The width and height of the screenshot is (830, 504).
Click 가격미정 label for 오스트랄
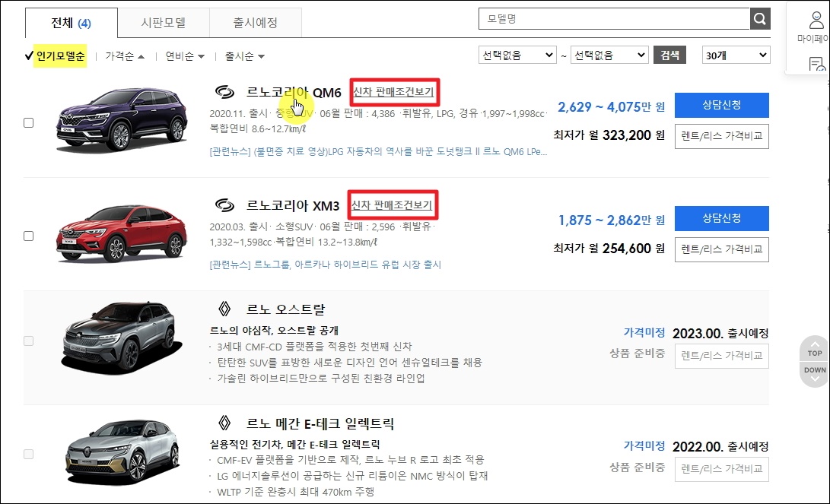[644, 333]
